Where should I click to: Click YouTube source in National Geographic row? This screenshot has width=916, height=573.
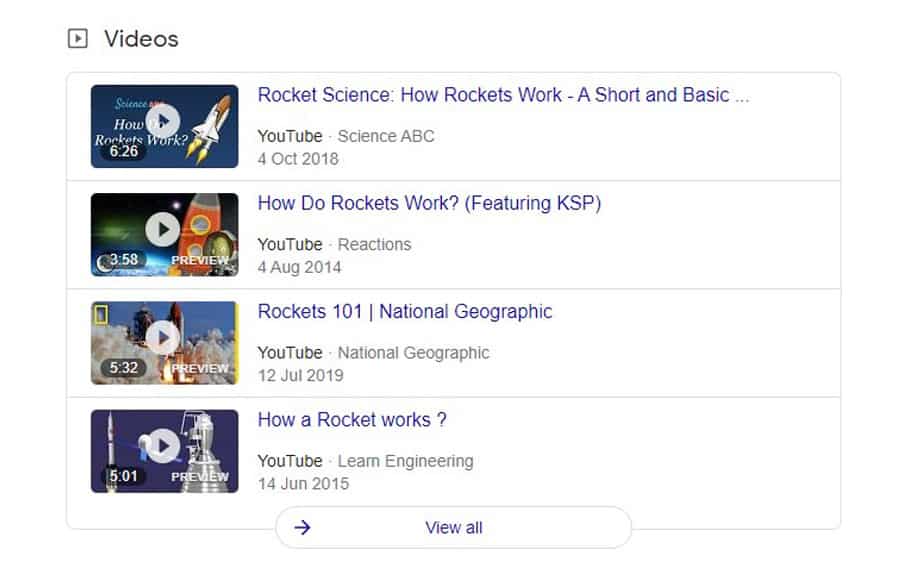tap(290, 353)
